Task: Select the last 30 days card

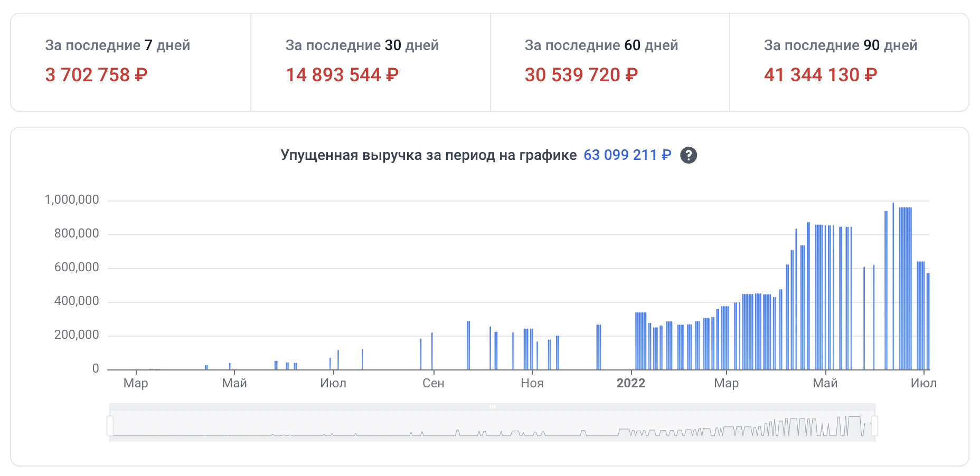Action: [x=371, y=62]
